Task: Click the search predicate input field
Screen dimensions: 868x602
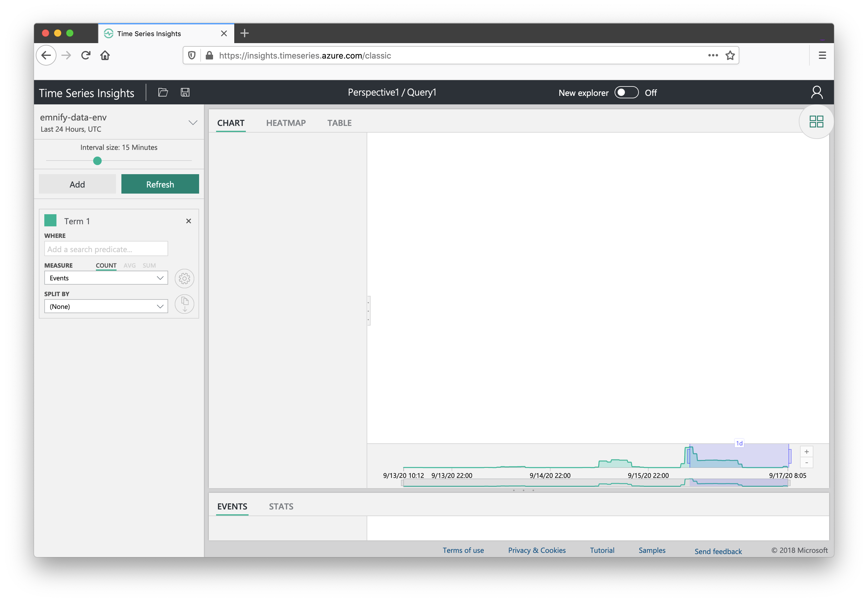Action: 106,249
